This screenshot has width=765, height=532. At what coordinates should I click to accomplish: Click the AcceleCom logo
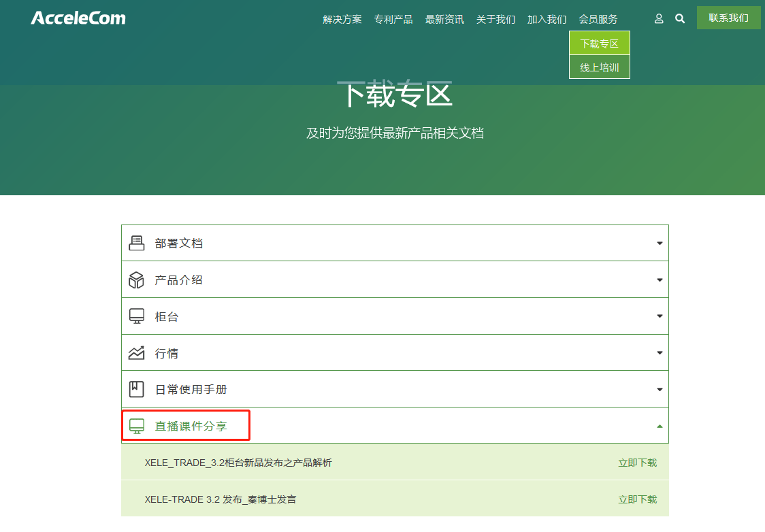(x=78, y=18)
